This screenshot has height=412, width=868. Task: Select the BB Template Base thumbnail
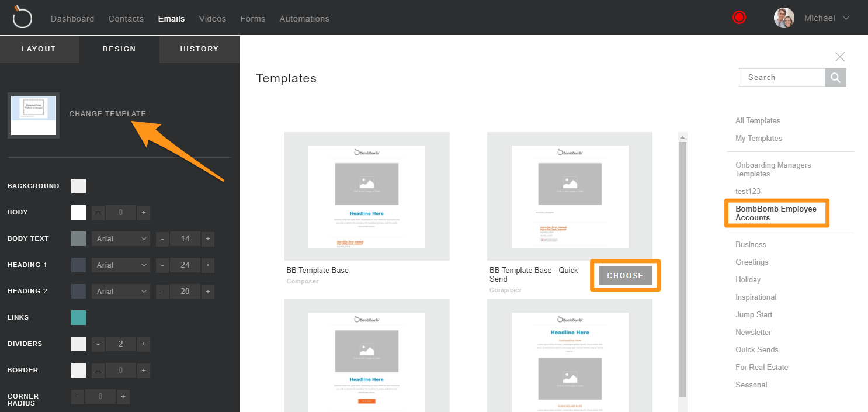(367, 196)
